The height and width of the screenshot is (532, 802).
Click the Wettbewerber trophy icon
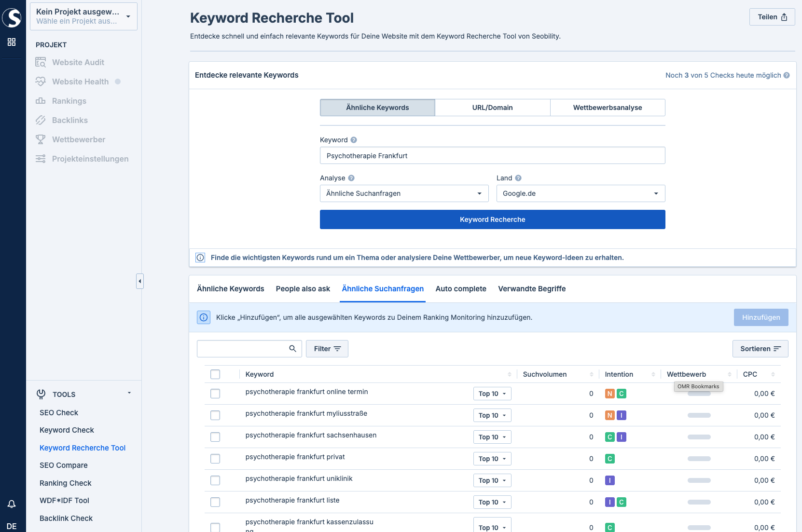[x=41, y=139]
